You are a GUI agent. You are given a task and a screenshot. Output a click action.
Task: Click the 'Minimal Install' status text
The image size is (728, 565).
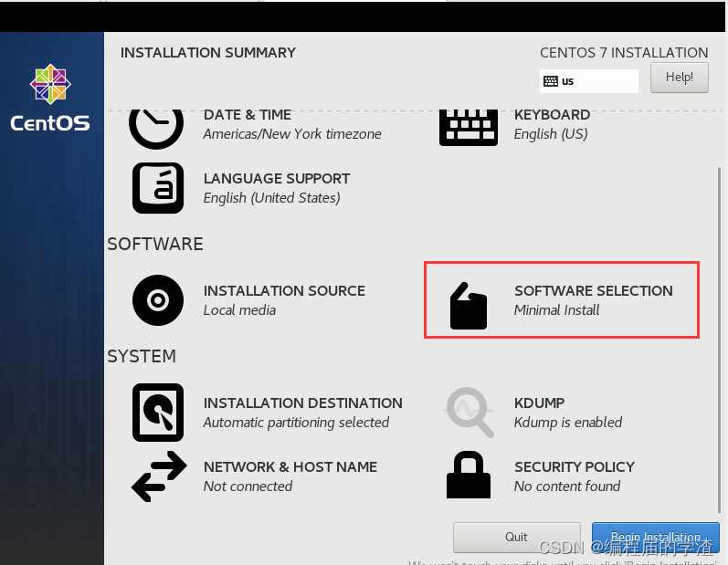(x=556, y=310)
